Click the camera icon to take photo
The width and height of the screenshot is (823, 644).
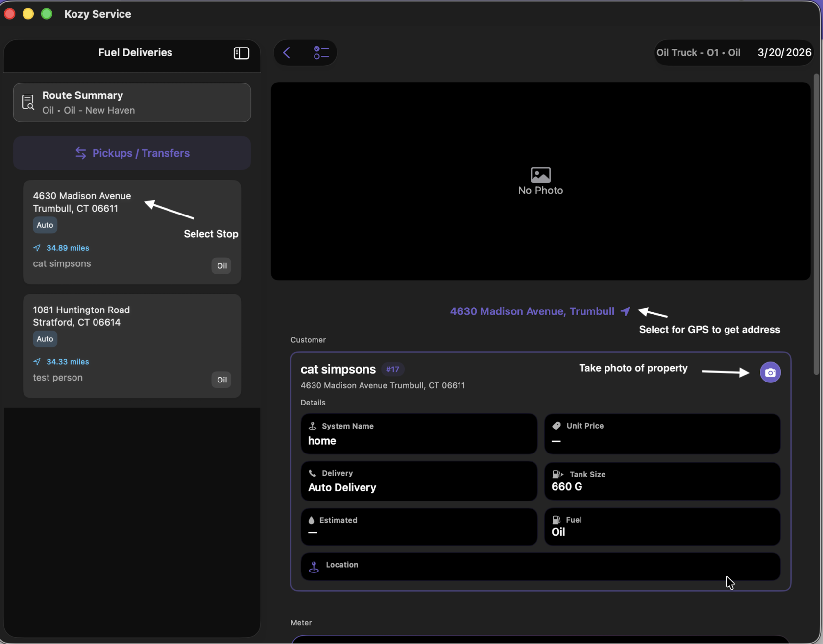pyautogui.click(x=770, y=373)
